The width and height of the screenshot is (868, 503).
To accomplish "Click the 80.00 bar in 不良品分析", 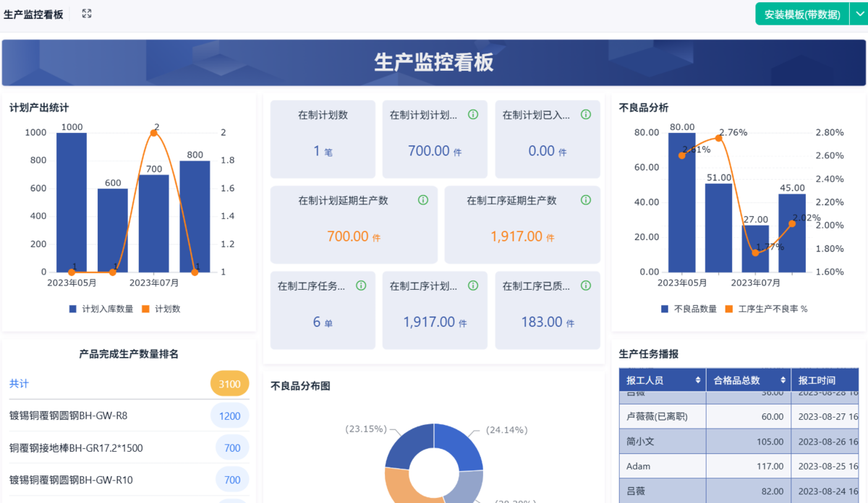I will click(681, 202).
